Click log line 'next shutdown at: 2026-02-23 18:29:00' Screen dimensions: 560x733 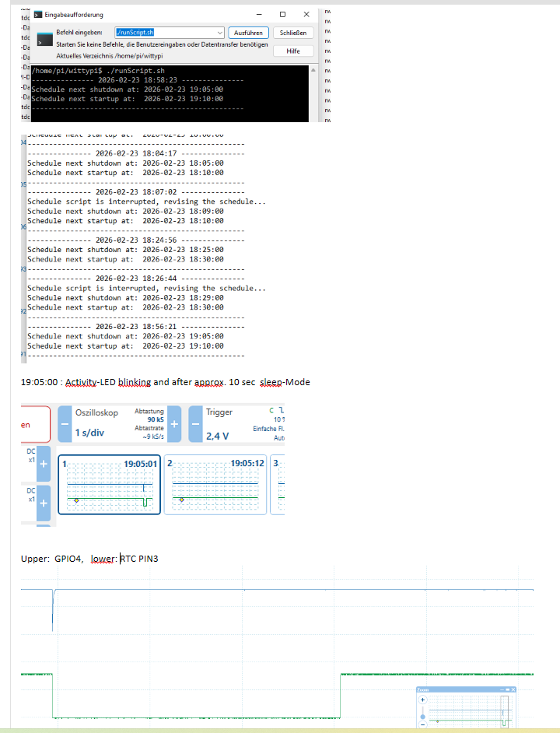(145, 297)
